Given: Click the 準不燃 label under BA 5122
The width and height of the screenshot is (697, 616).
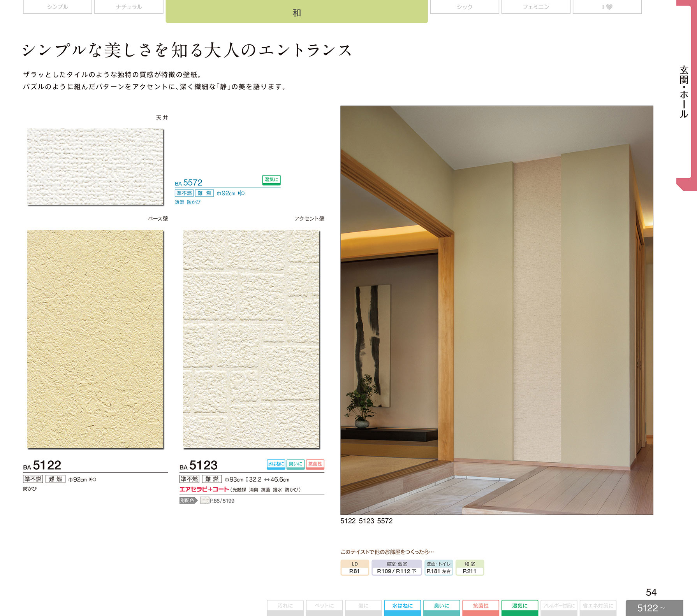Looking at the screenshot, I should [33, 479].
